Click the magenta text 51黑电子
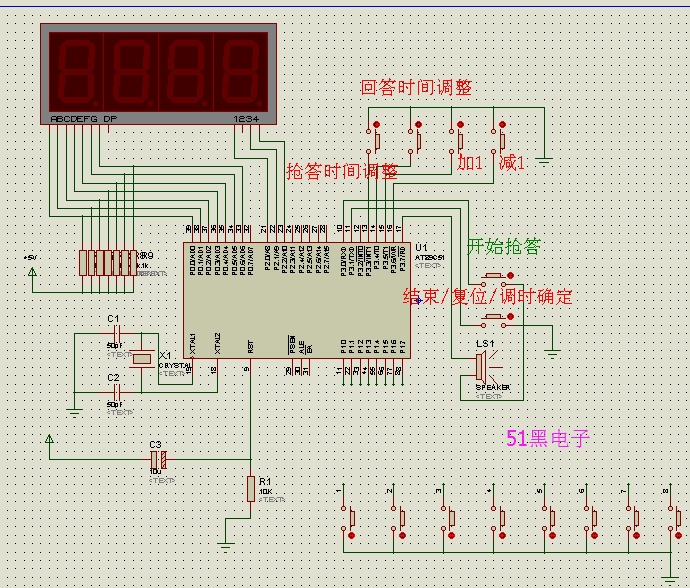This screenshot has width=690, height=588. tap(547, 438)
